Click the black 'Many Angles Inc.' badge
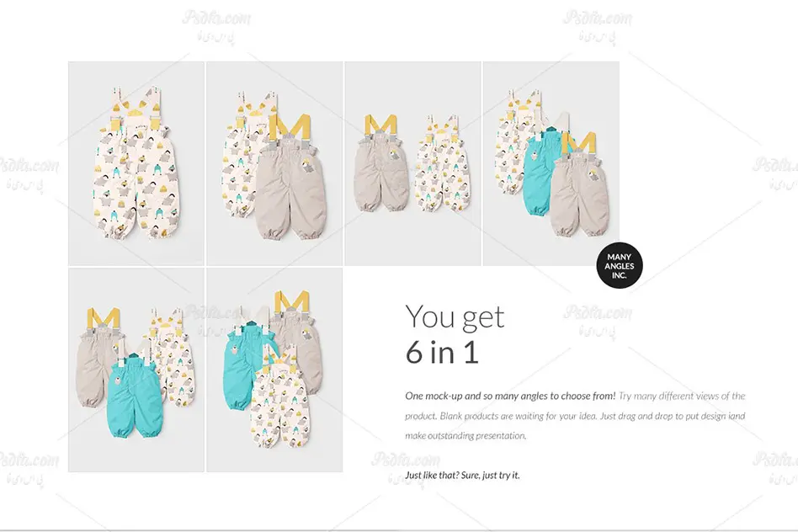 pos(620,265)
